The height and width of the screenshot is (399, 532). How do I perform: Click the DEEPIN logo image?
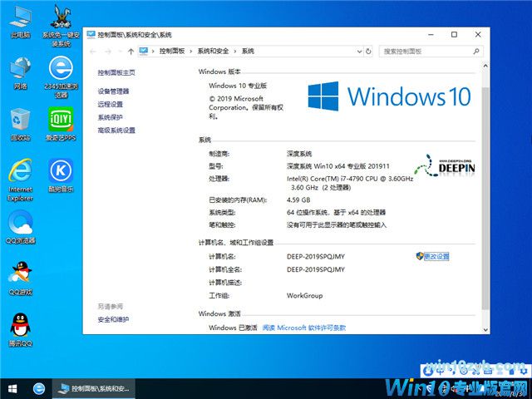point(444,165)
